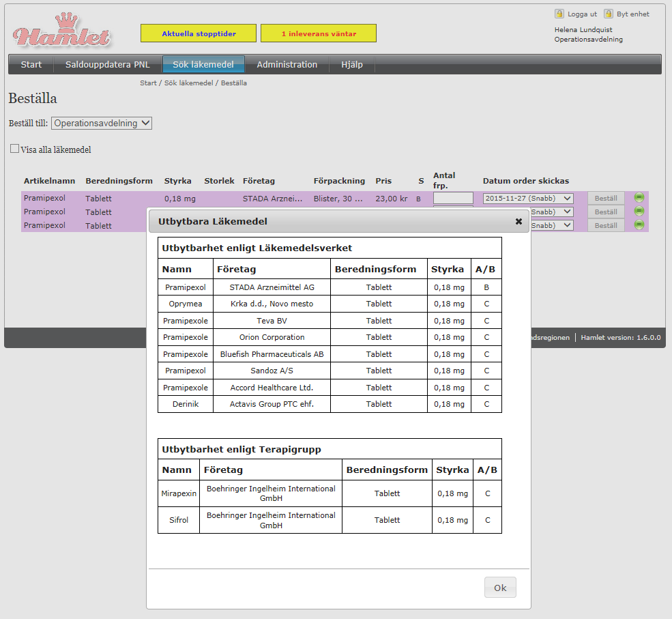
Task: Open the Beställ till dropdown
Action: point(102,123)
